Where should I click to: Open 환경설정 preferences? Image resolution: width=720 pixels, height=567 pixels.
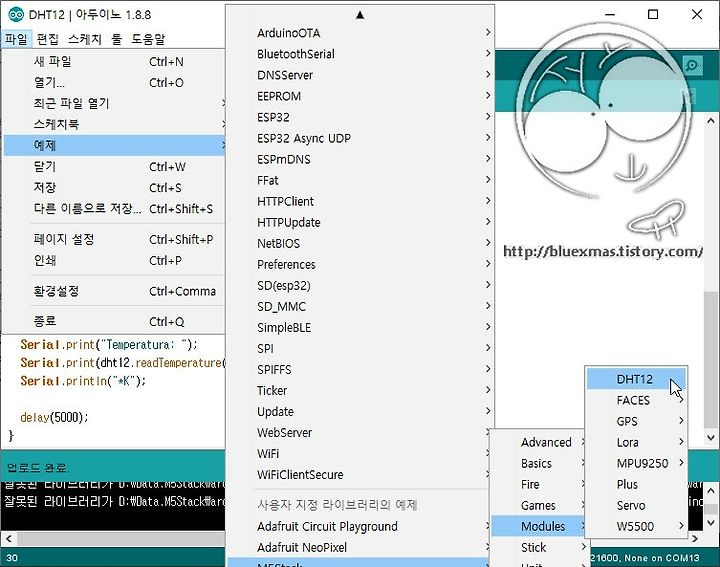coord(114,291)
